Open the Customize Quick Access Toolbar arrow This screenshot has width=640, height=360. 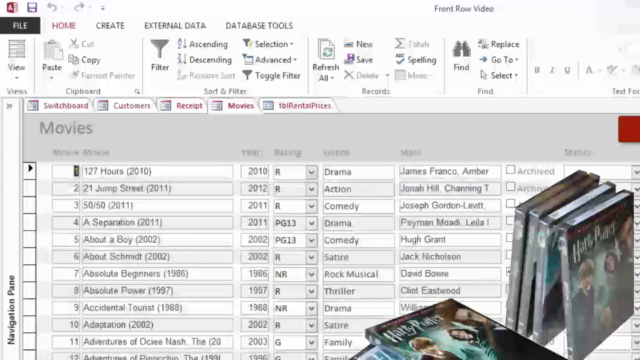tap(103, 8)
